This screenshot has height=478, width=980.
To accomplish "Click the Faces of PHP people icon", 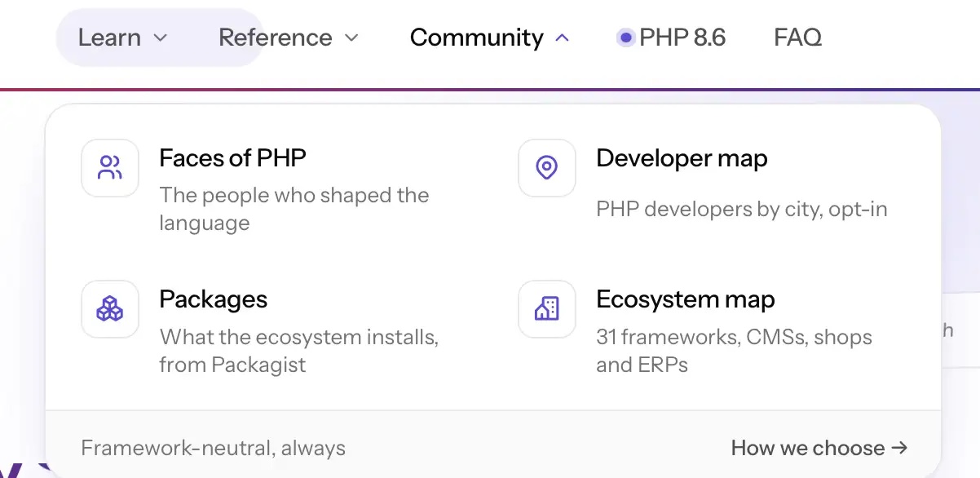I will pyautogui.click(x=110, y=168).
